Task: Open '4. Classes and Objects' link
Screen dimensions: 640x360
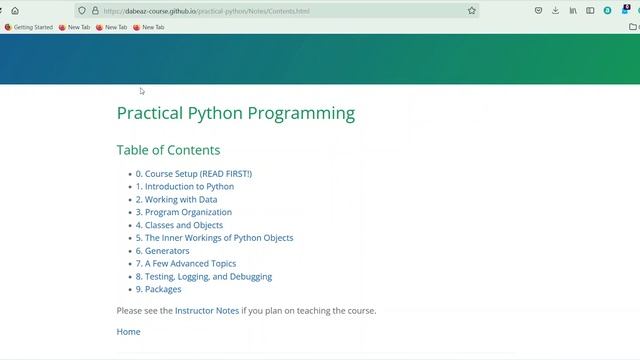Action: point(179,225)
